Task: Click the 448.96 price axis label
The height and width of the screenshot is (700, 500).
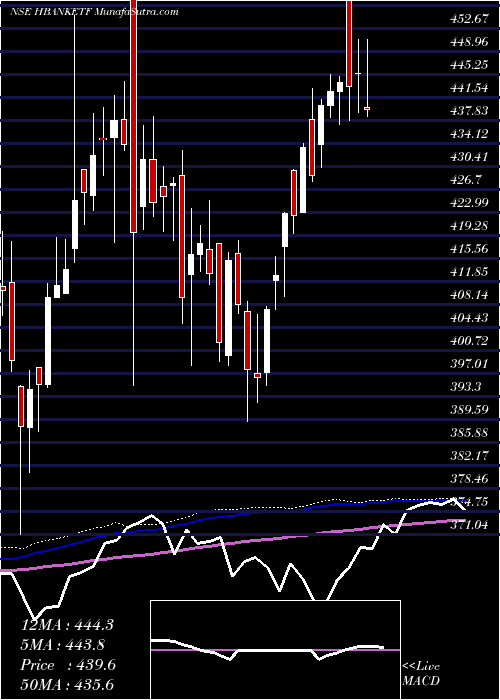Action: pyautogui.click(x=468, y=42)
